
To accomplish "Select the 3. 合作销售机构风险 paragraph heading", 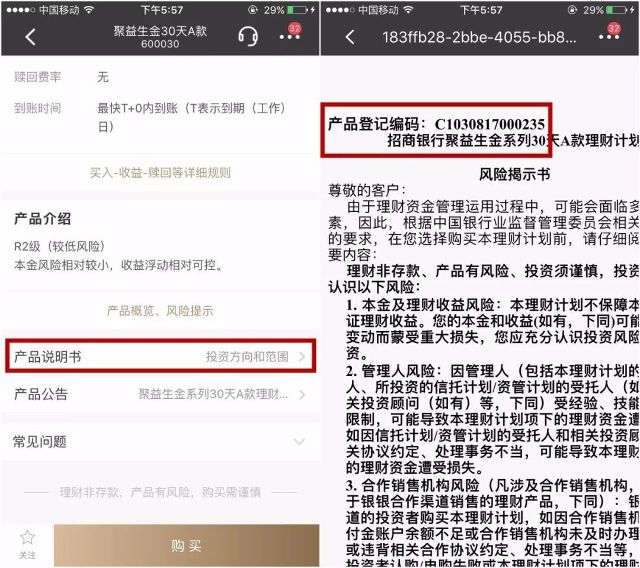I will [413, 486].
